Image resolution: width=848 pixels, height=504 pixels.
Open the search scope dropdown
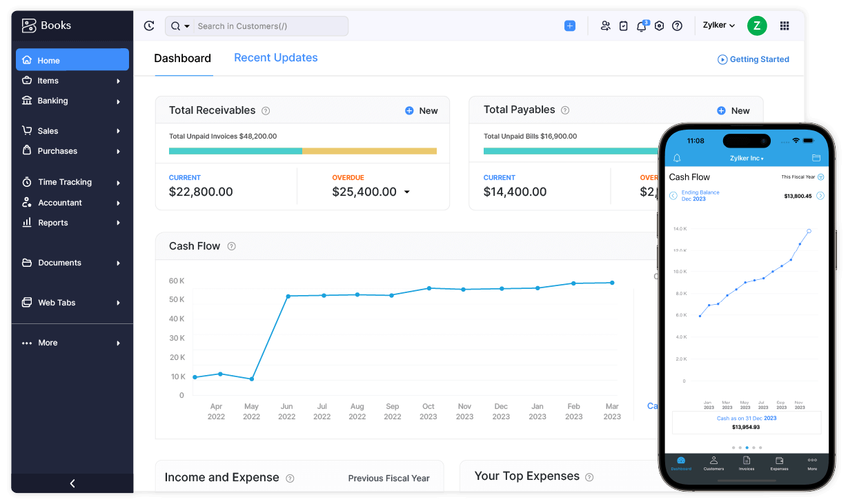(x=180, y=26)
